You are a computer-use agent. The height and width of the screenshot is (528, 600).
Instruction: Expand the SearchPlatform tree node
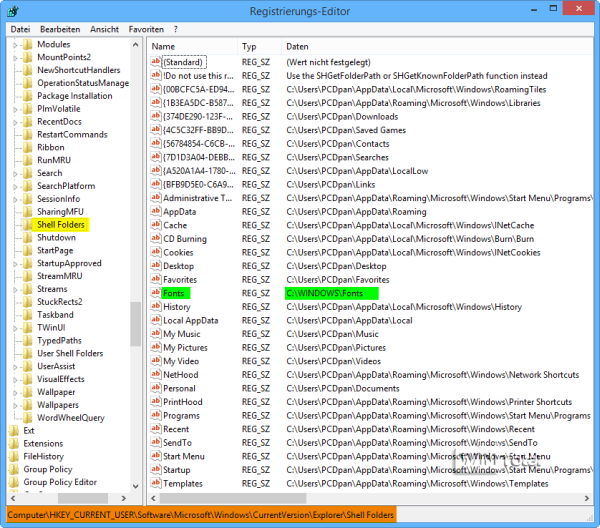click(15, 187)
